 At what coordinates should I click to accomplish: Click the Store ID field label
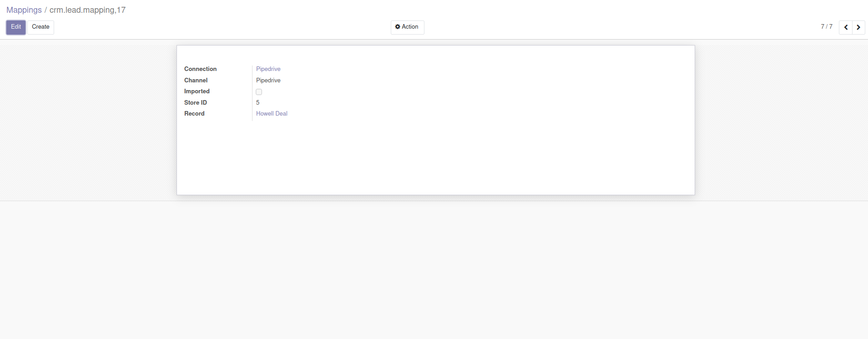click(195, 103)
